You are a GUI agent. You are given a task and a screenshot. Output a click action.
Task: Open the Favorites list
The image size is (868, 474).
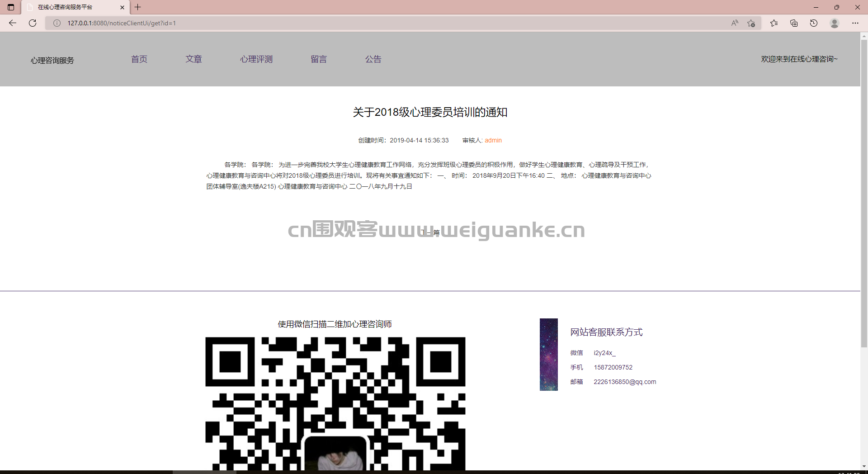(774, 23)
